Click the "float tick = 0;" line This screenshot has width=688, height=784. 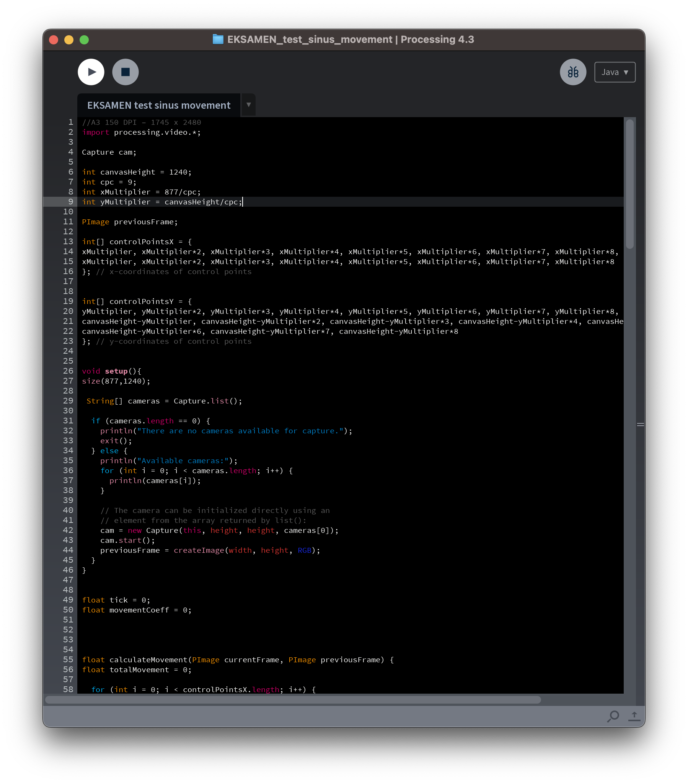pyautogui.click(x=116, y=600)
